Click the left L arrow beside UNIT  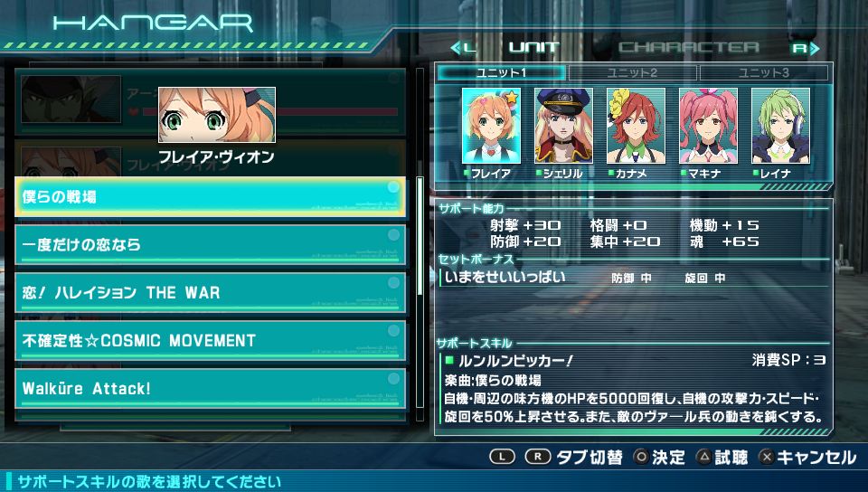point(463,48)
